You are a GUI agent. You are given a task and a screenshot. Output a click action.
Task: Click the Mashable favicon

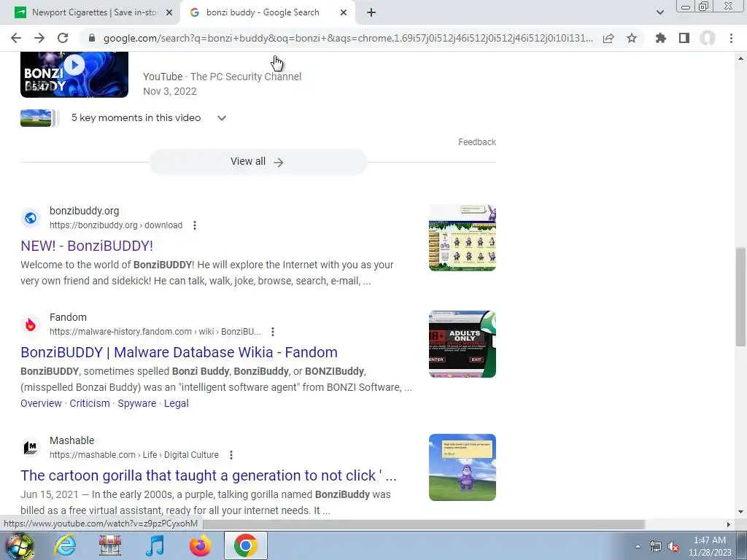pyautogui.click(x=31, y=448)
